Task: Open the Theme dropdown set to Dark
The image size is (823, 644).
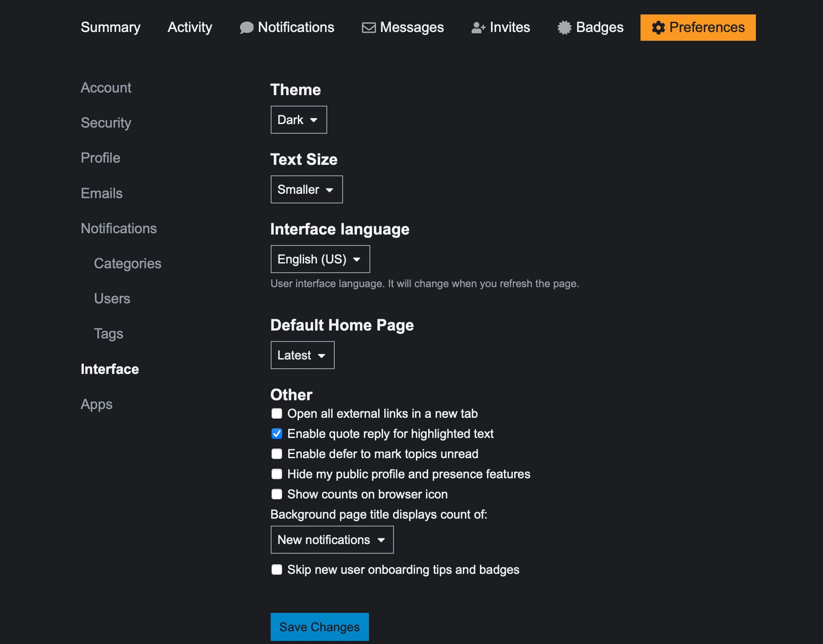Action: click(x=298, y=120)
